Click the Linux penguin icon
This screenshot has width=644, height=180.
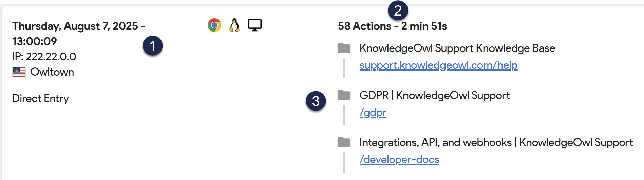click(x=234, y=25)
